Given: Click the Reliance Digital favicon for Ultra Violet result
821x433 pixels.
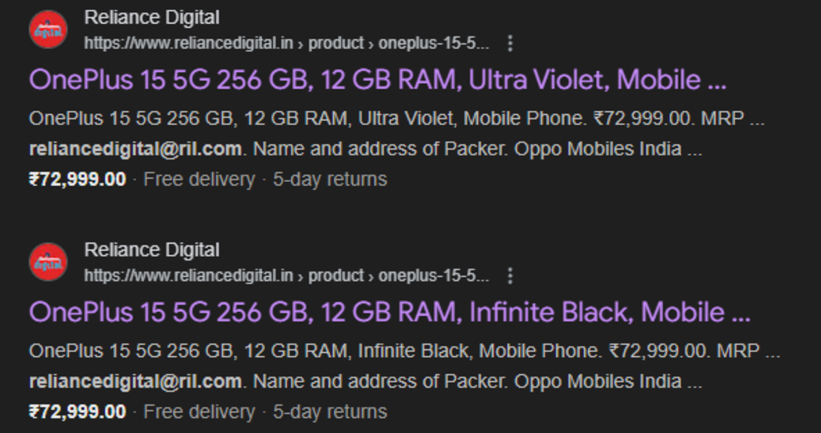Looking at the screenshot, I should (x=48, y=29).
